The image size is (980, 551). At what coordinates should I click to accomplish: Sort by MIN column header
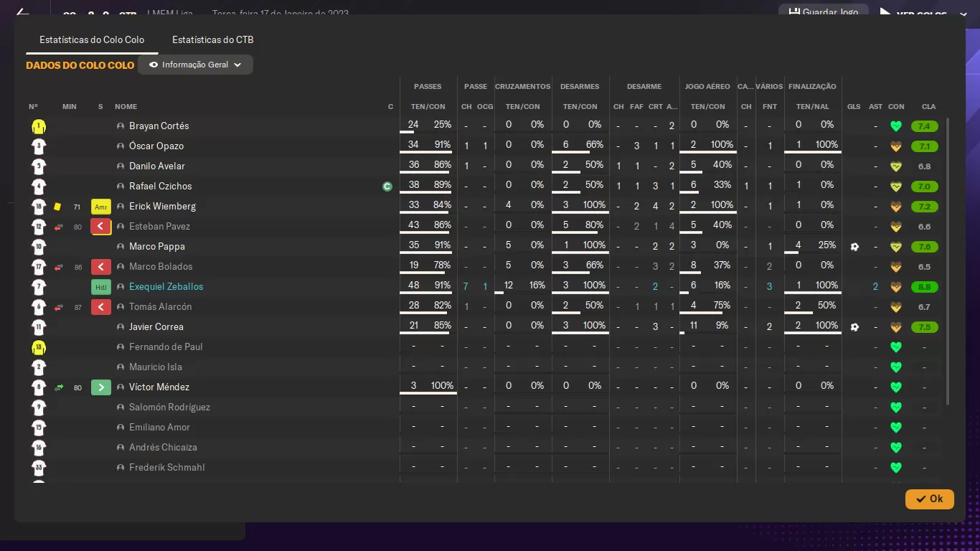tap(69, 107)
